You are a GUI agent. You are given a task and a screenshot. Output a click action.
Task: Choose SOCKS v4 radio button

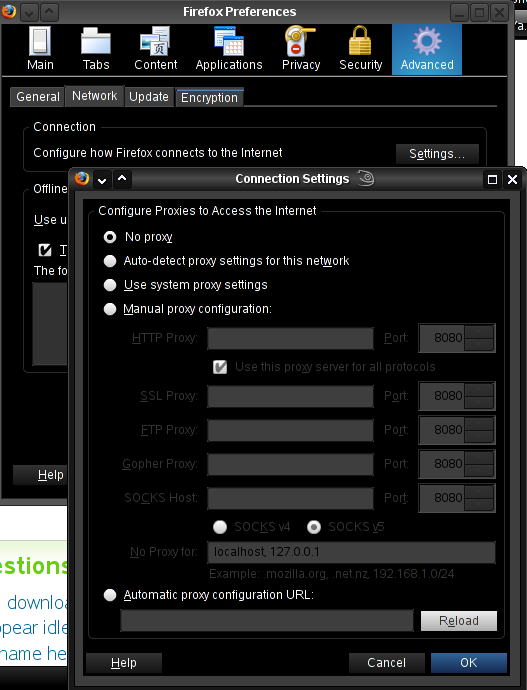(220, 527)
